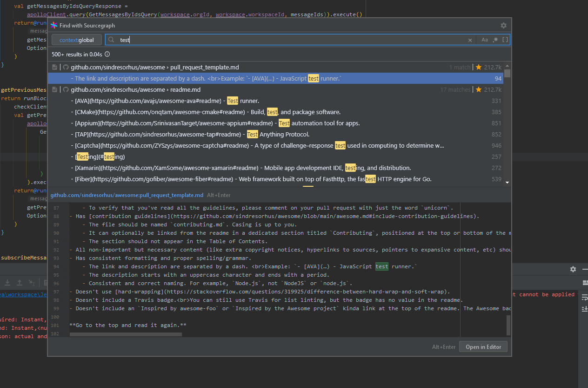Image resolution: width=588 pixels, height=388 pixels.
Task: Click the magnifier icon in search field
Action: (x=111, y=40)
